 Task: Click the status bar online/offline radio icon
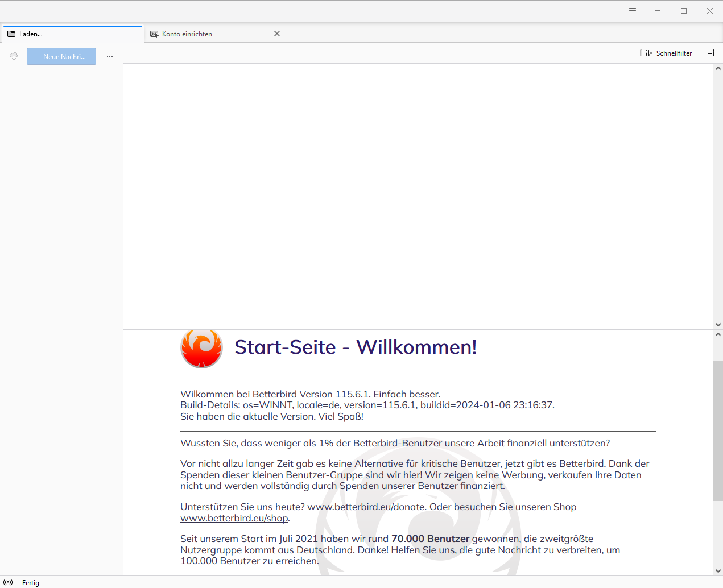(x=8, y=582)
